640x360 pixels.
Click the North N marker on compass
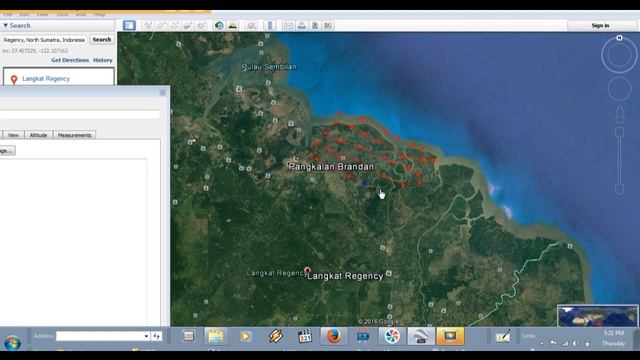[619, 38]
